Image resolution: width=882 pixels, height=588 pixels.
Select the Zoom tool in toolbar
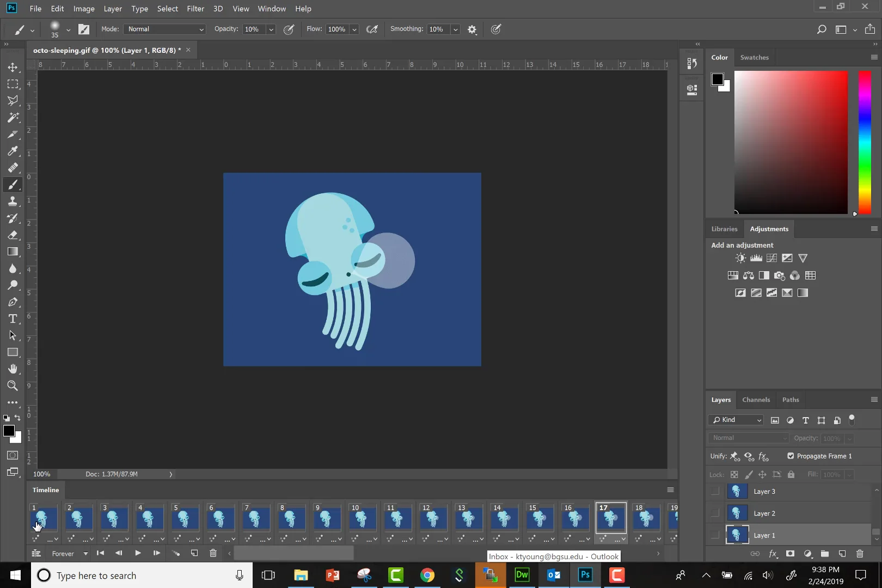(x=13, y=386)
